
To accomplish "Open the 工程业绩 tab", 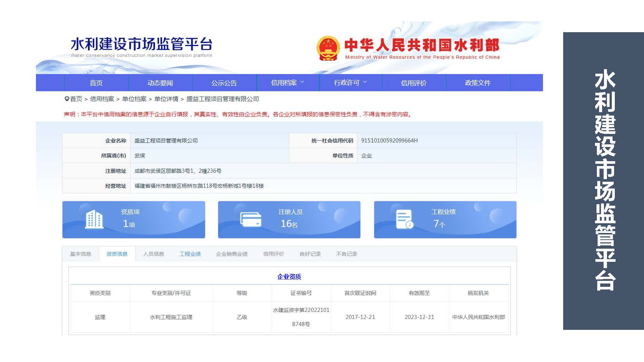I will (x=190, y=254).
